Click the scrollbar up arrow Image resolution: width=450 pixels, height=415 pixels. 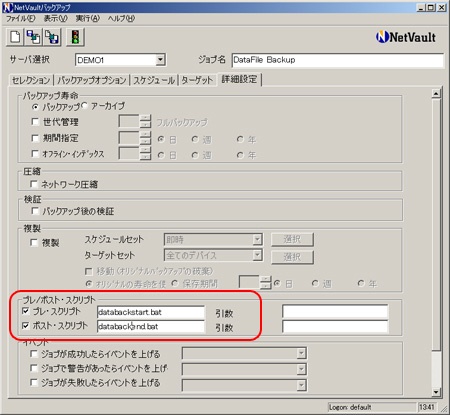click(x=436, y=94)
